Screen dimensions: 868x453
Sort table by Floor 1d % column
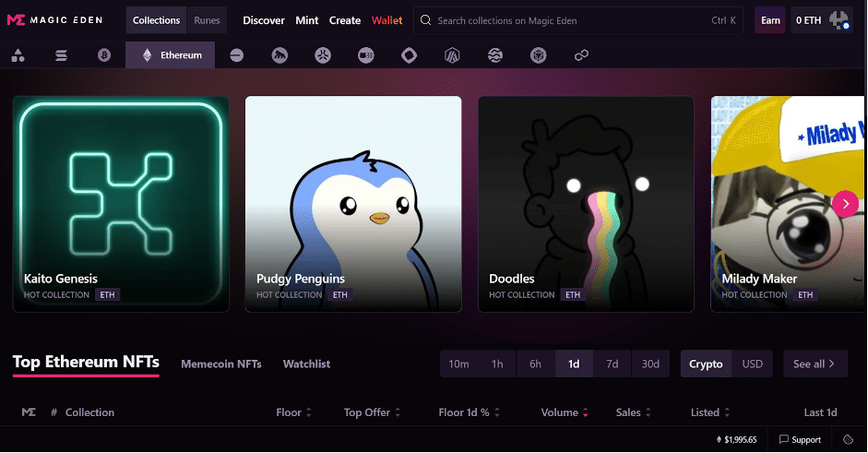(x=469, y=412)
